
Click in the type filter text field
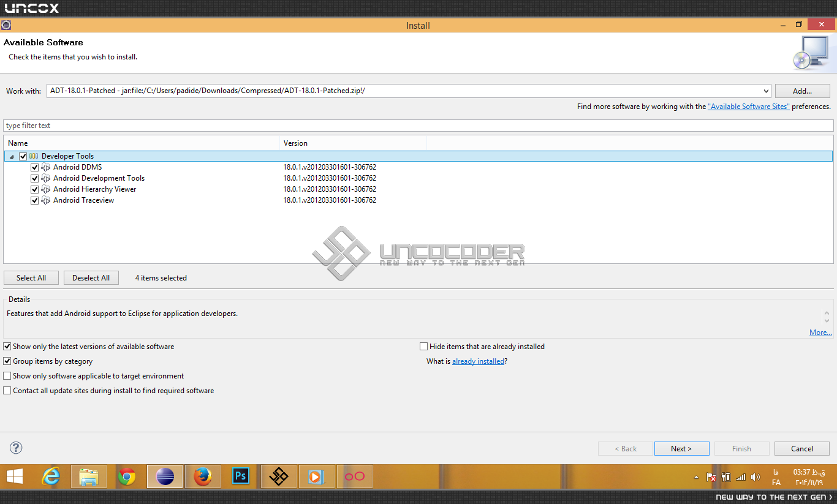tap(418, 126)
